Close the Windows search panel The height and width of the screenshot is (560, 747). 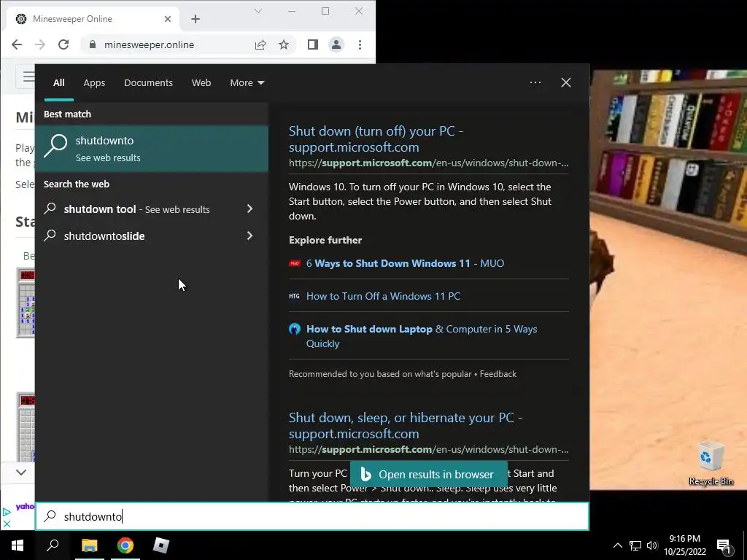(565, 82)
